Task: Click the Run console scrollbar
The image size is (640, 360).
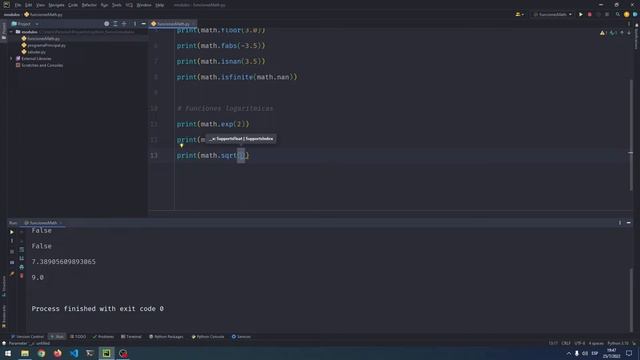Action: tap(631, 300)
